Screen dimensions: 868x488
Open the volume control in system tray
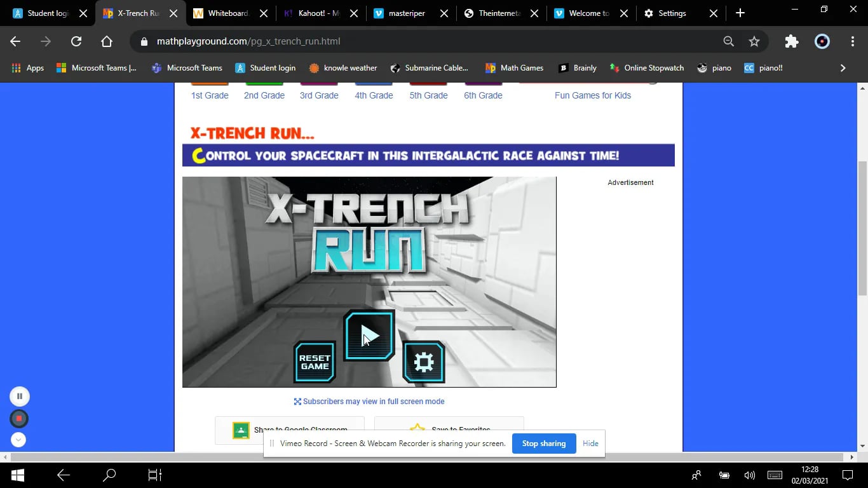[750, 475]
